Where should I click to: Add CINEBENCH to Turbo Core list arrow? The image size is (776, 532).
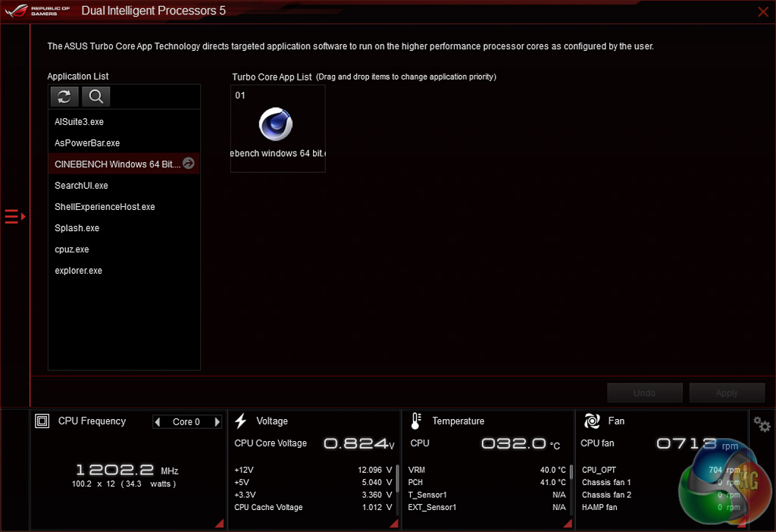click(x=189, y=163)
